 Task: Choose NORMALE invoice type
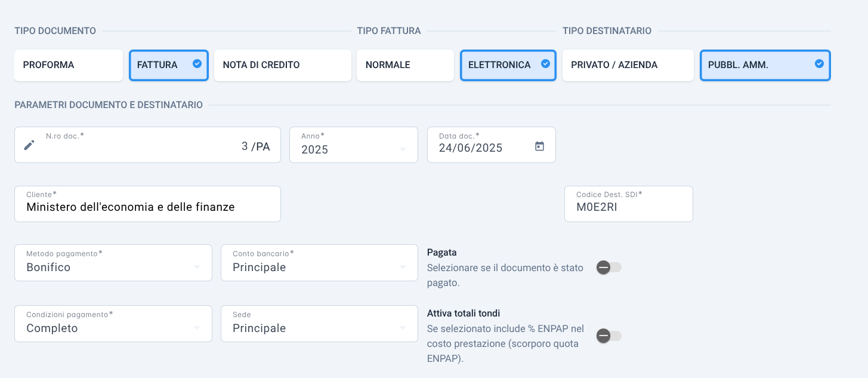click(405, 65)
